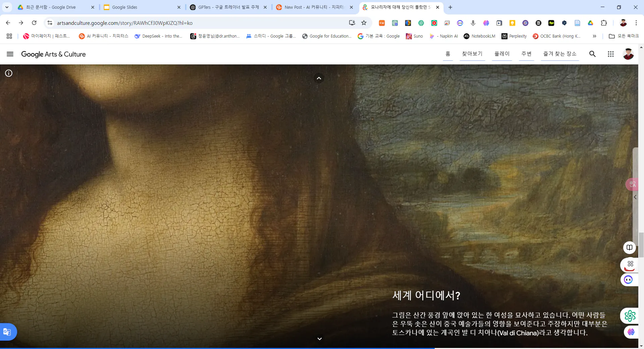Click the brain extension floating icon
Image resolution: width=644 pixels, height=349 pixels.
tap(631, 332)
